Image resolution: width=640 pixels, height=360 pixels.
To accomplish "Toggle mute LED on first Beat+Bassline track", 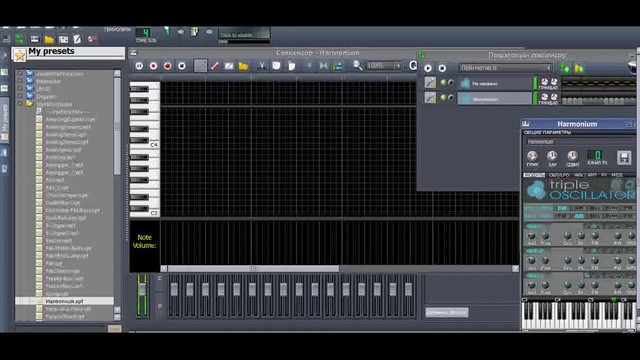I will pos(443,83).
